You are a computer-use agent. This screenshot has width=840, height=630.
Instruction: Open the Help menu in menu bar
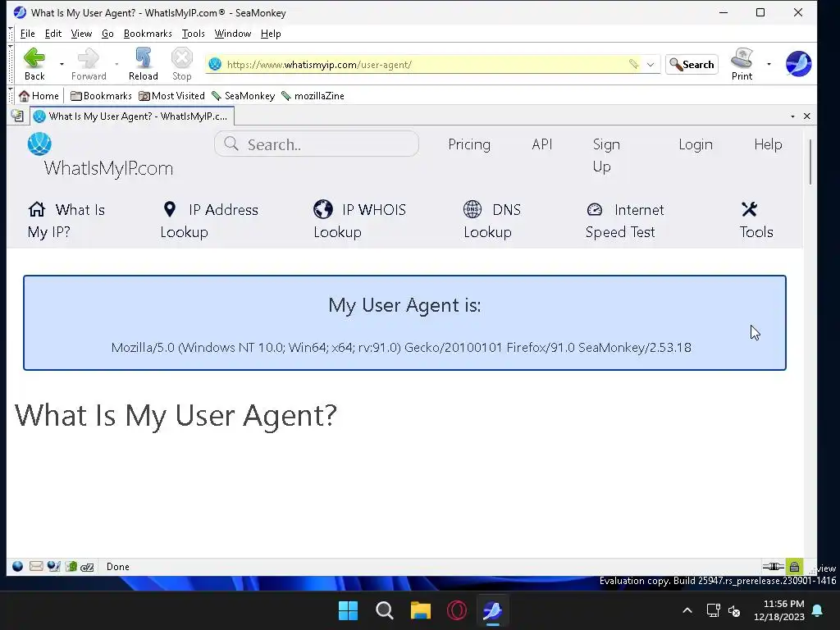271,34
